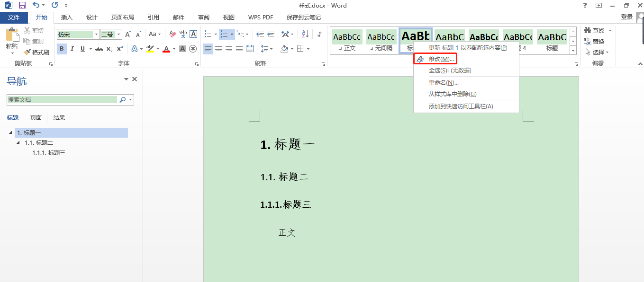
Task: Open the Phonetic Guide (拼音指南) tool
Action: pyautogui.click(x=182, y=35)
